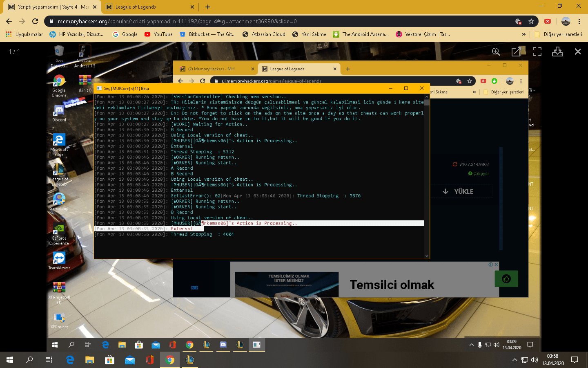The image size is (588, 368).
Task: Click the red X extension icon
Action: pos(548,21)
